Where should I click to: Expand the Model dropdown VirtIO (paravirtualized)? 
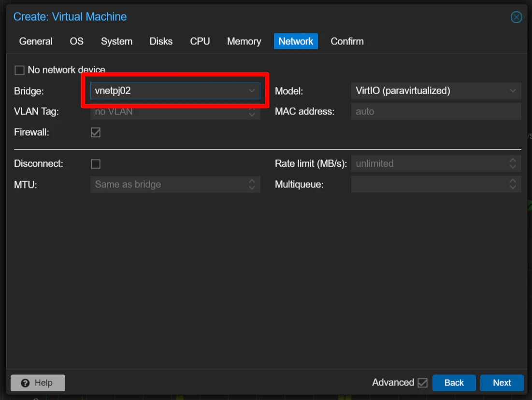pyautogui.click(x=436, y=91)
